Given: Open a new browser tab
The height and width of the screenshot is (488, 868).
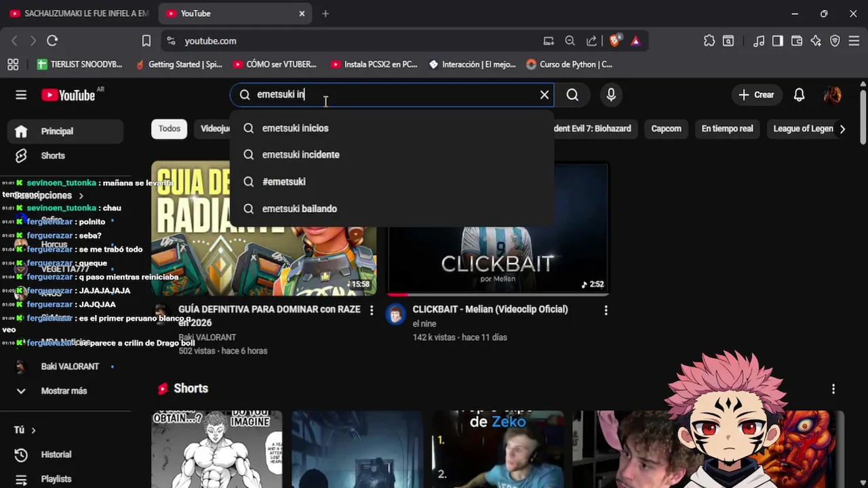Looking at the screenshot, I should click(x=325, y=14).
